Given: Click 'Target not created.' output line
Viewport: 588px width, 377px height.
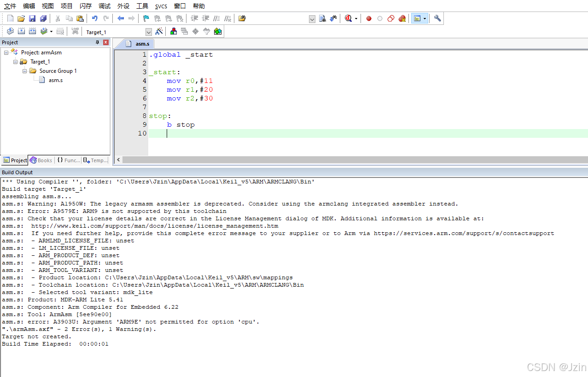Looking at the screenshot, I should (36, 336).
